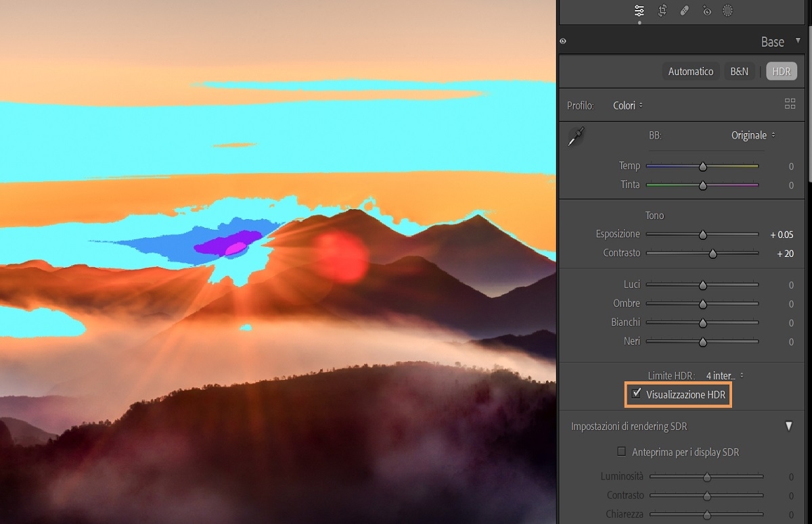Switch to the B&N mode
812x524 pixels.
point(739,70)
